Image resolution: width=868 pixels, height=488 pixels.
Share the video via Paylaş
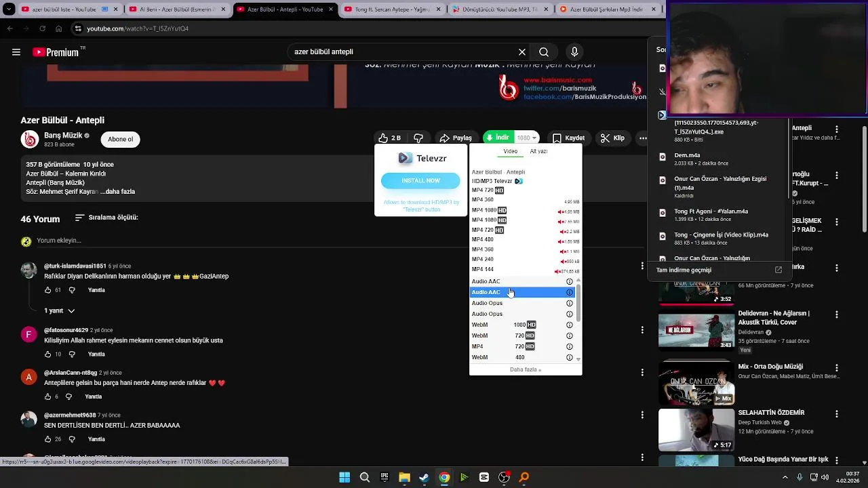[456, 138]
